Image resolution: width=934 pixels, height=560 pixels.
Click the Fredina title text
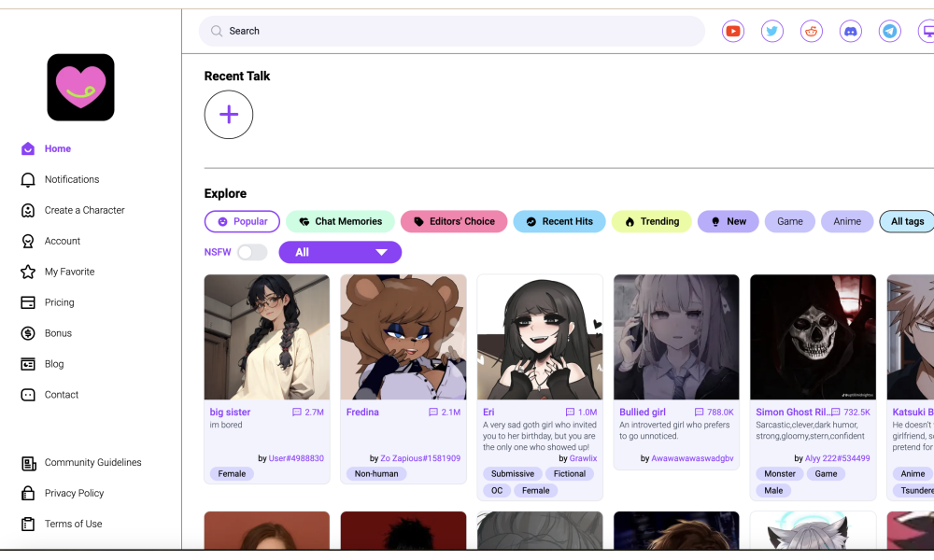(x=362, y=412)
